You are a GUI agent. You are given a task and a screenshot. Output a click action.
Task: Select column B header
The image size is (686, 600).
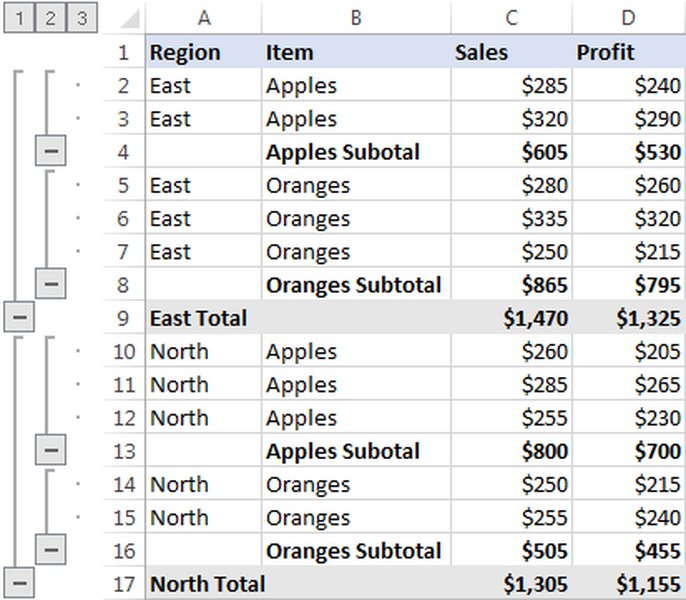356,18
